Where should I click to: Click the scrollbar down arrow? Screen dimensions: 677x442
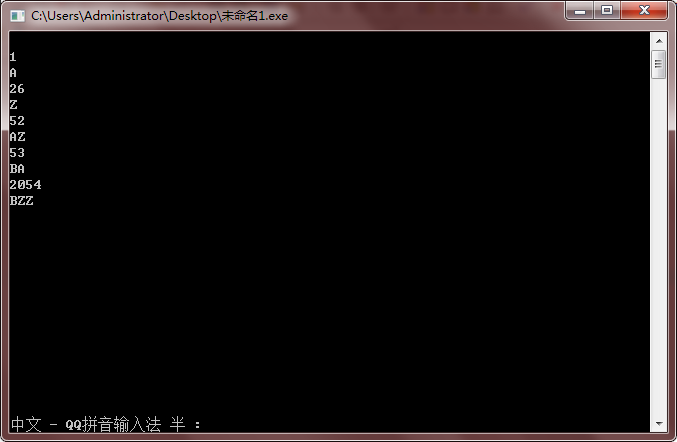[659, 424]
